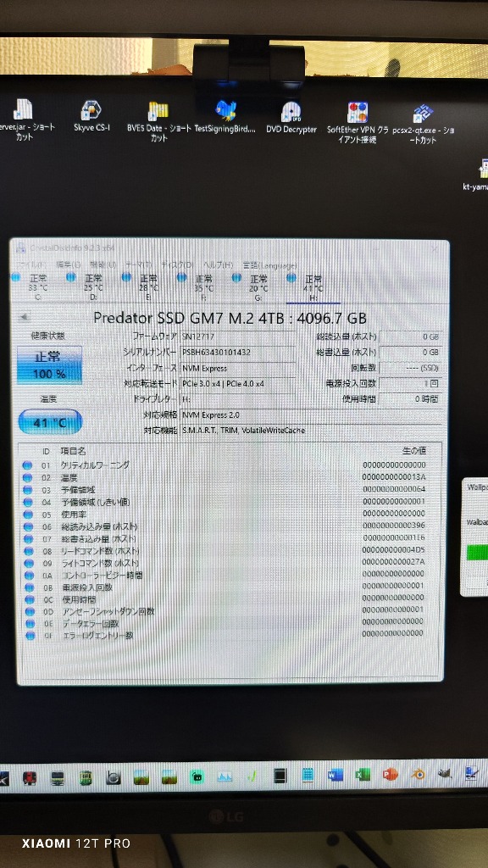Open the ファイル(F) menu
Image resolution: width=488 pixels, height=868 pixels.
(31, 265)
